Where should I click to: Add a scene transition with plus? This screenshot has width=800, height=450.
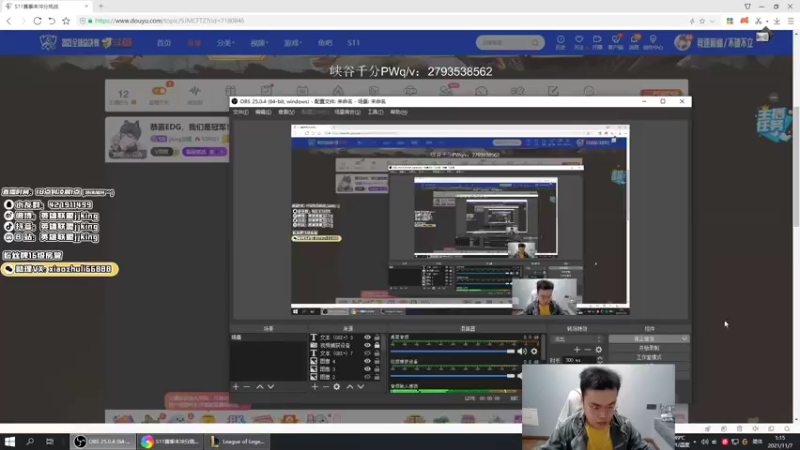577,349
